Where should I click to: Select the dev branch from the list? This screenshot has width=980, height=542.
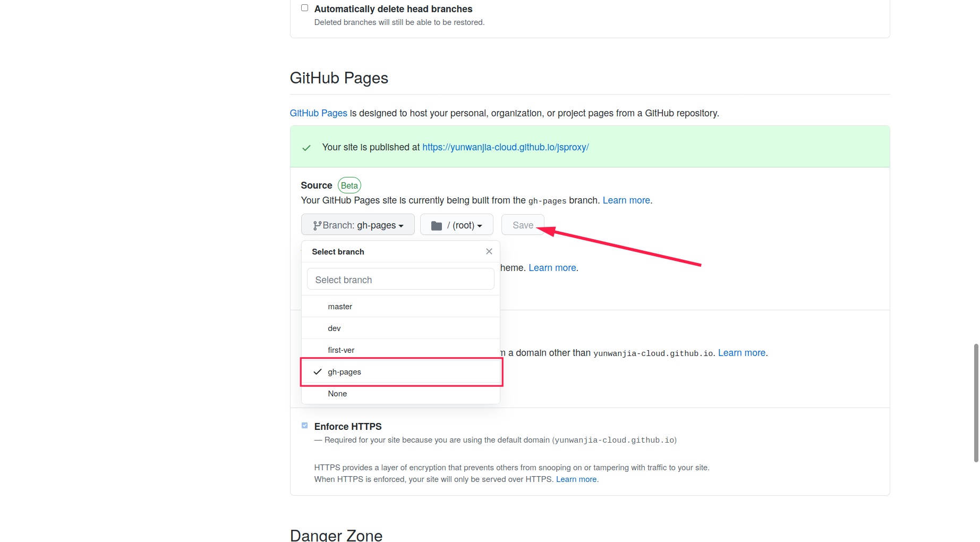tap(334, 328)
